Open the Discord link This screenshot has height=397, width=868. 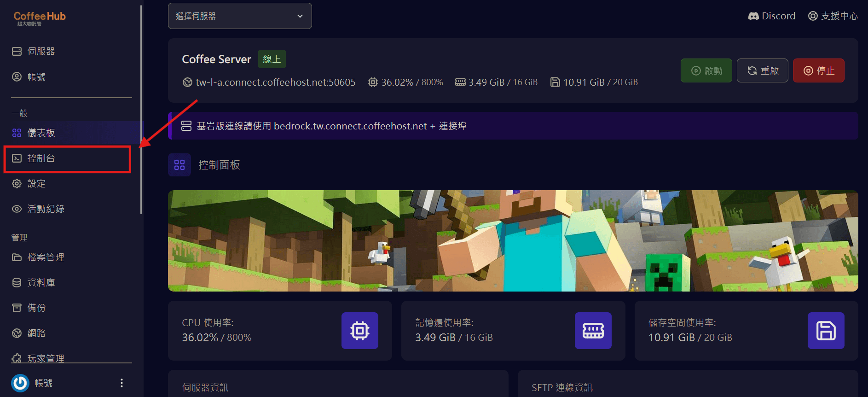pos(772,16)
